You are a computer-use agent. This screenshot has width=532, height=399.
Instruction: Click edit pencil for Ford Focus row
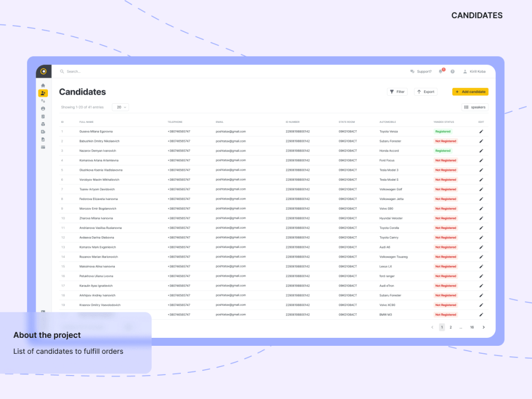point(481,161)
